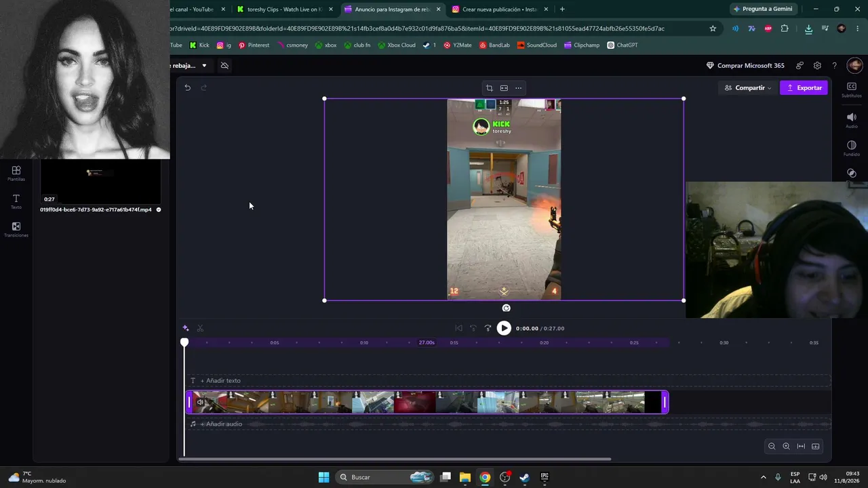Click the AI sparkle icon on timeline toolbar
868x488 pixels.
[x=186, y=328]
